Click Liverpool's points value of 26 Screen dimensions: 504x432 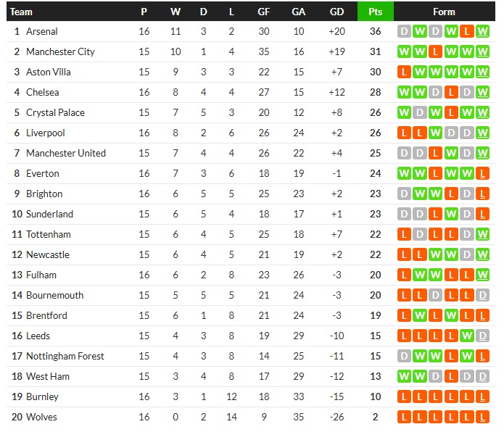click(375, 133)
